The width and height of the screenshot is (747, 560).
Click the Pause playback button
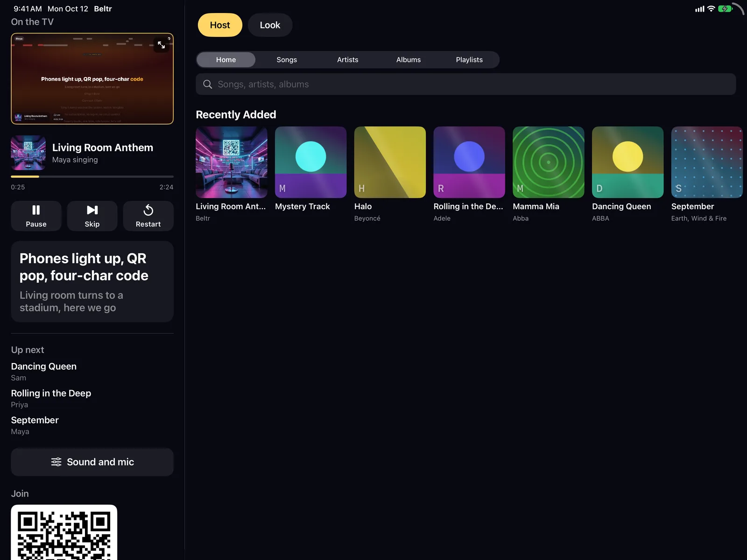pos(36,216)
